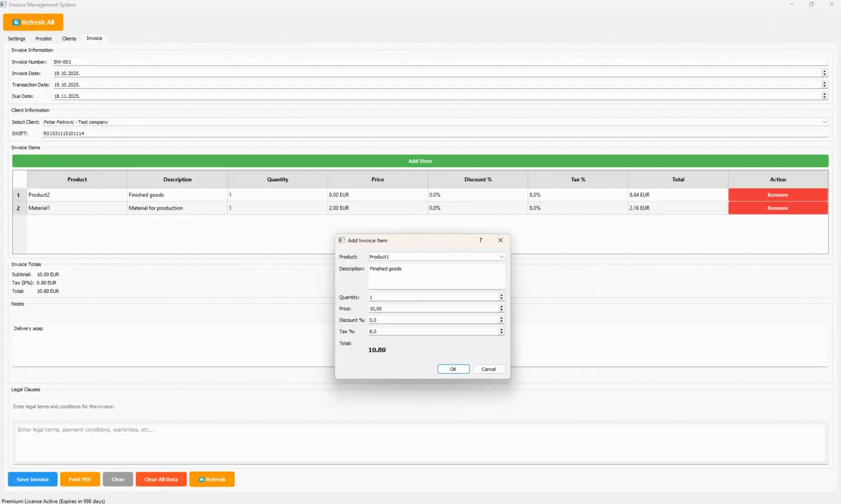Viewport: 841px width, 504px height.
Task: Click the green Add Item bar
Action: click(420, 161)
